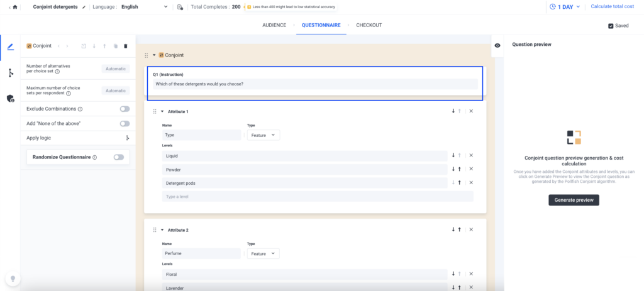The height and width of the screenshot is (291, 644).
Task: Click the Attribute 2 Name field containing Perfume
Action: [201, 254]
